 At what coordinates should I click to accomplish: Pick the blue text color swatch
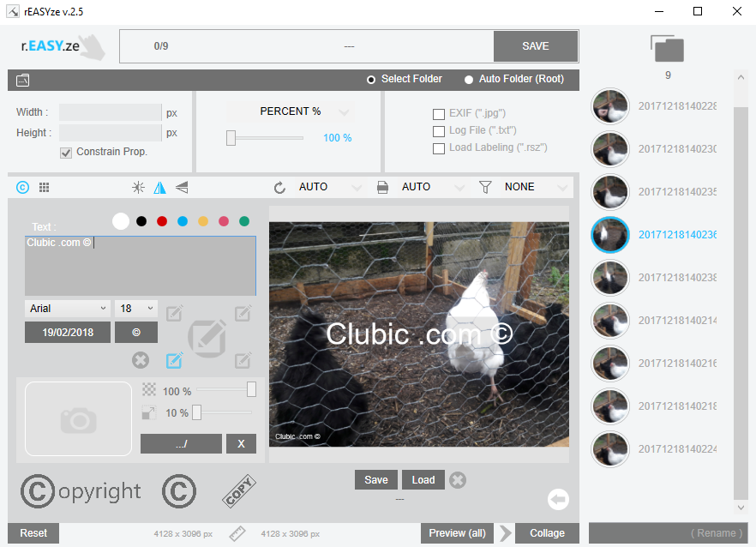tap(183, 221)
